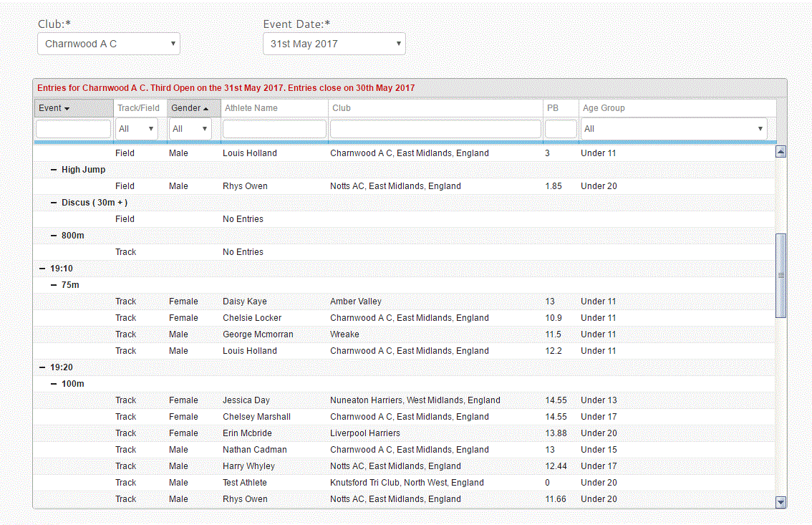The height and width of the screenshot is (525, 812).
Task: Collapse the High Jump event group
Action: (54, 170)
